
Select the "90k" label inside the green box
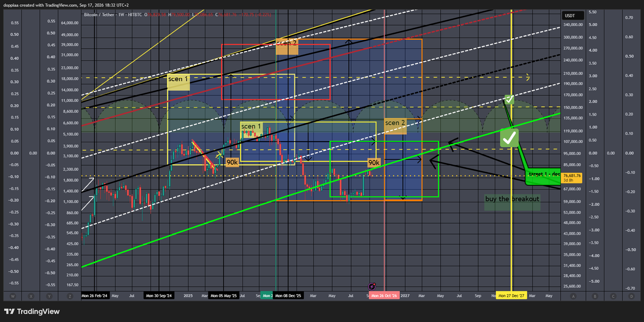(x=374, y=162)
